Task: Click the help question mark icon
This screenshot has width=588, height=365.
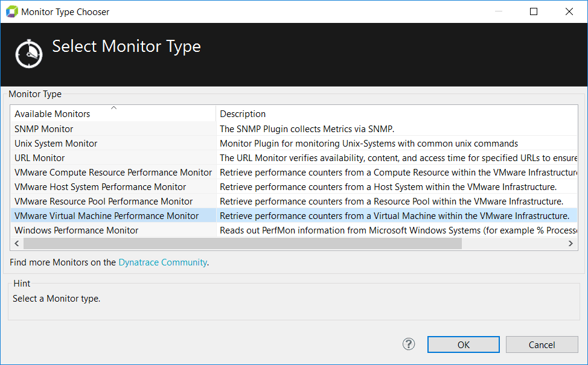Action: pyautogui.click(x=408, y=344)
